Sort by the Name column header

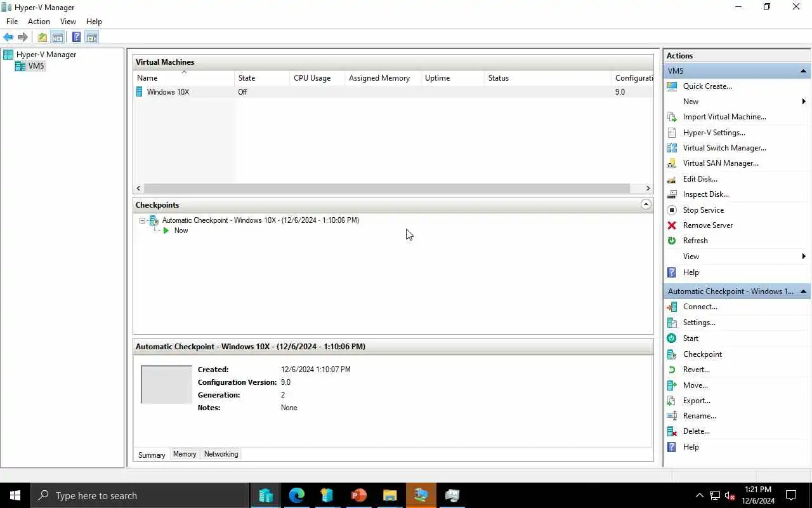(183, 78)
